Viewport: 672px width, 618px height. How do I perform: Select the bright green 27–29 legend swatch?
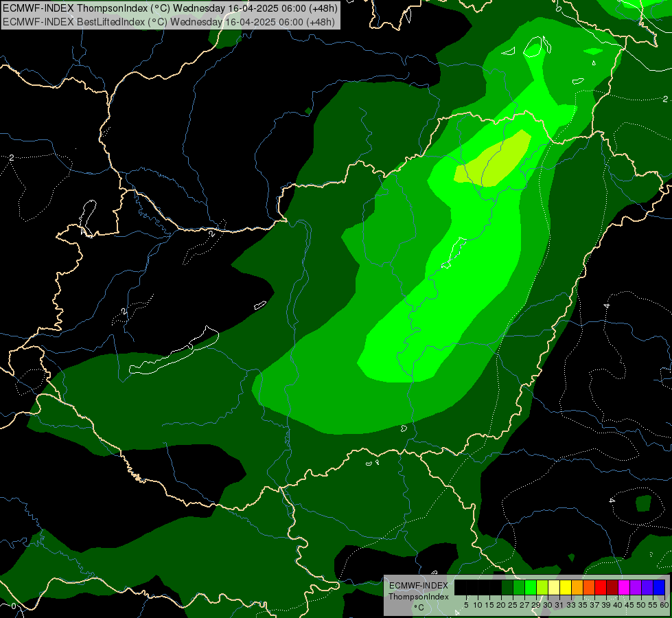[531, 587]
